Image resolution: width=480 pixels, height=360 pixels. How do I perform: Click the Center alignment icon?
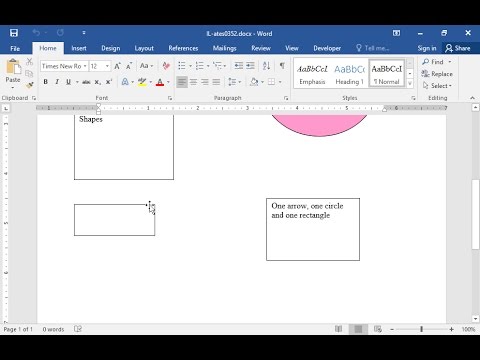tap(193, 82)
